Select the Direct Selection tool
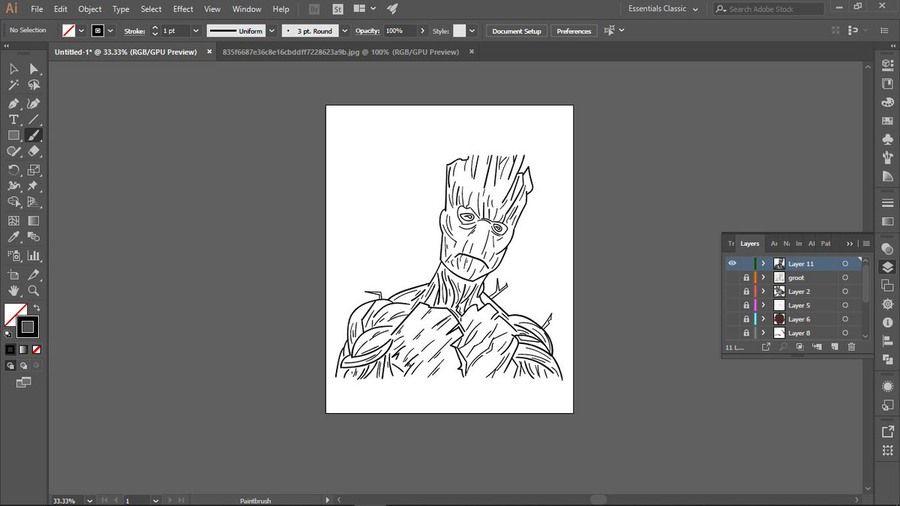This screenshot has width=900, height=506. (34, 69)
